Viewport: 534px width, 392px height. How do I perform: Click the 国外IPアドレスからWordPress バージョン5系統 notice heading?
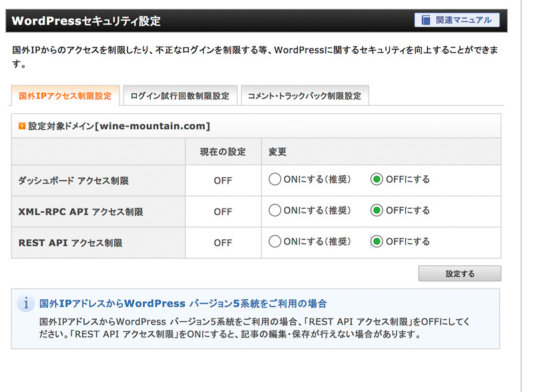183,303
